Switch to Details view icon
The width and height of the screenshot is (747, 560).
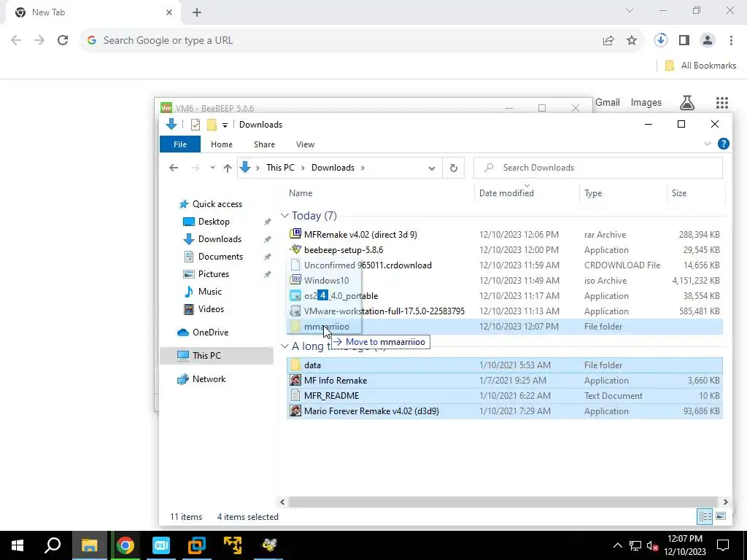pos(705,517)
